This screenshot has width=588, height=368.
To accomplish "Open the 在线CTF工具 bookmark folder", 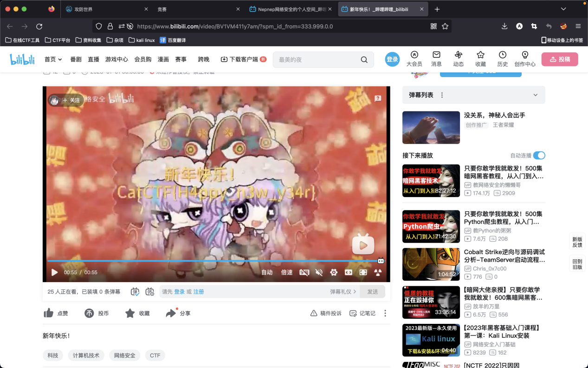I will click(22, 40).
